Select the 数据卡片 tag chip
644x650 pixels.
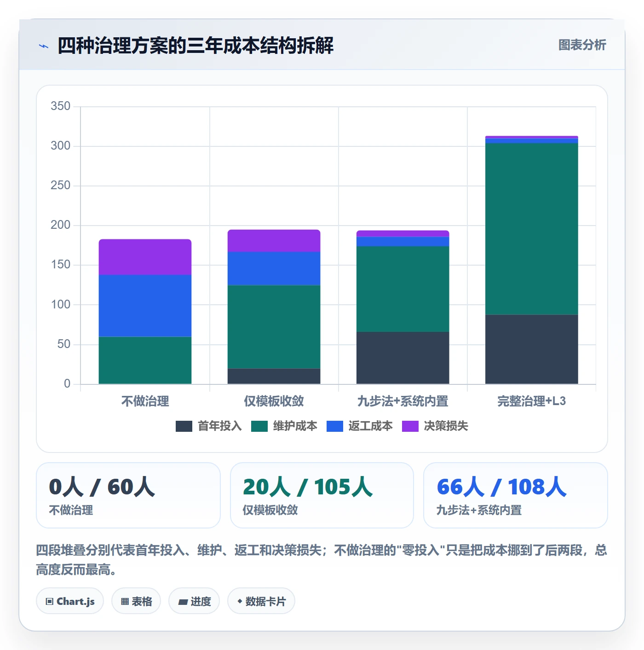pos(261,601)
